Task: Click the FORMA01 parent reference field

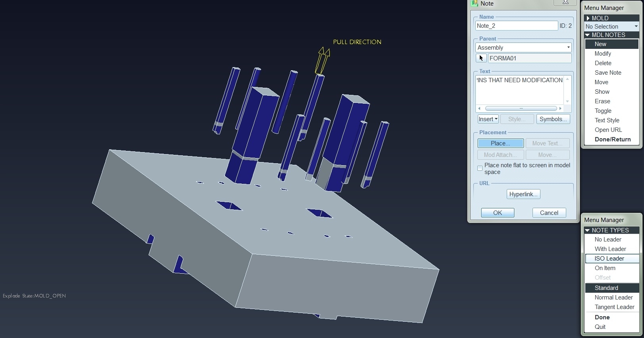Action: (x=530, y=58)
